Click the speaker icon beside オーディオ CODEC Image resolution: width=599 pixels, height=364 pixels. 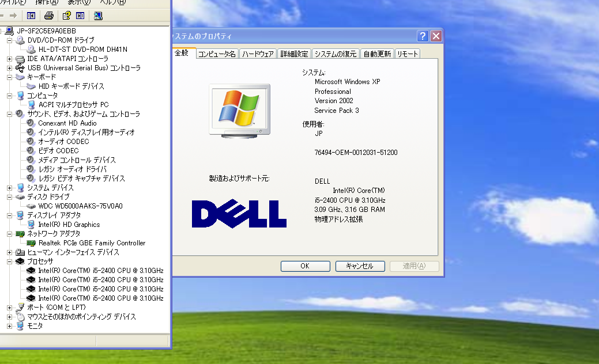[x=31, y=141]
